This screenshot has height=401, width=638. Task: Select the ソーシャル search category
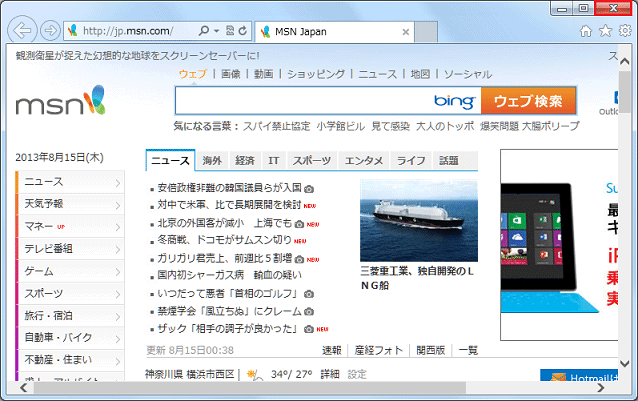tap(468, 74)
